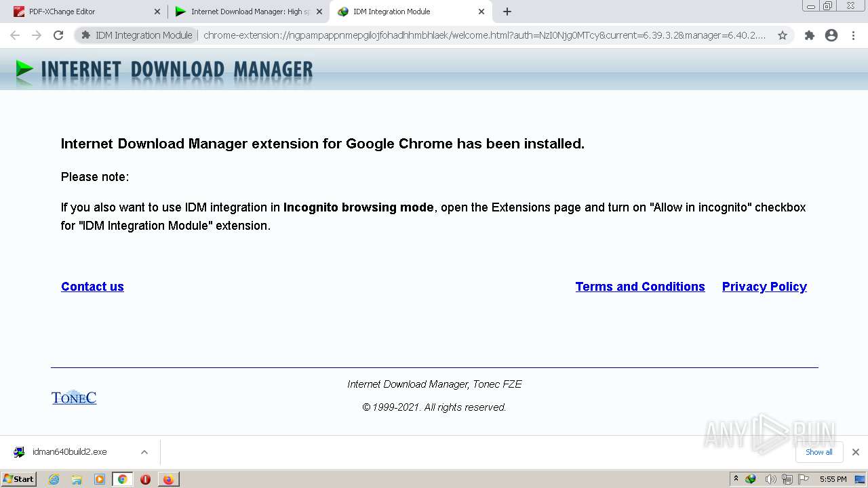Select the Chrome taskbar button

coord(122,479)
